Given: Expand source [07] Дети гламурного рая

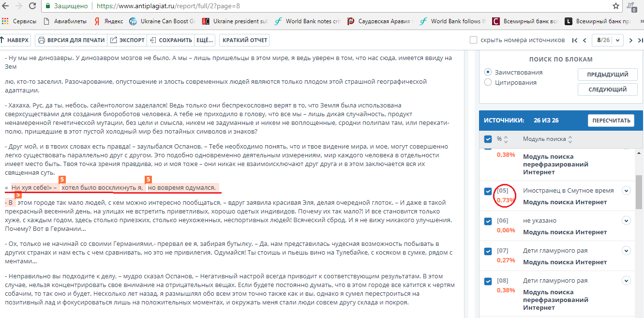Looking at the screenshot, I should click(627, 251).
